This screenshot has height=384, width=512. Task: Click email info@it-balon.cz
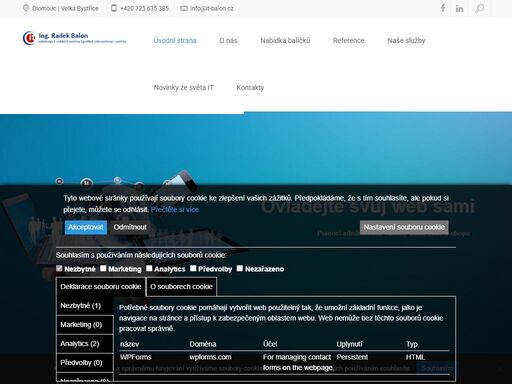point(212,8)
